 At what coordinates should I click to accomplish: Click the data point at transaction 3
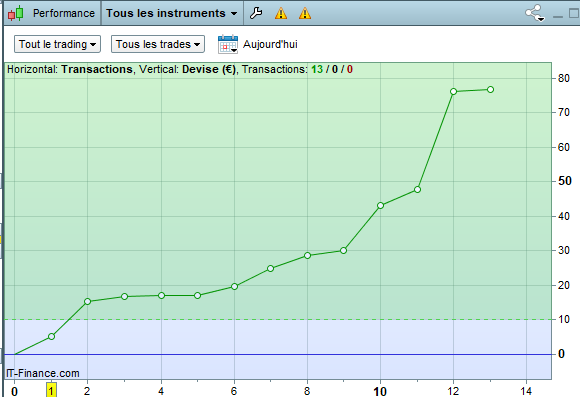(x=124, y=296)
